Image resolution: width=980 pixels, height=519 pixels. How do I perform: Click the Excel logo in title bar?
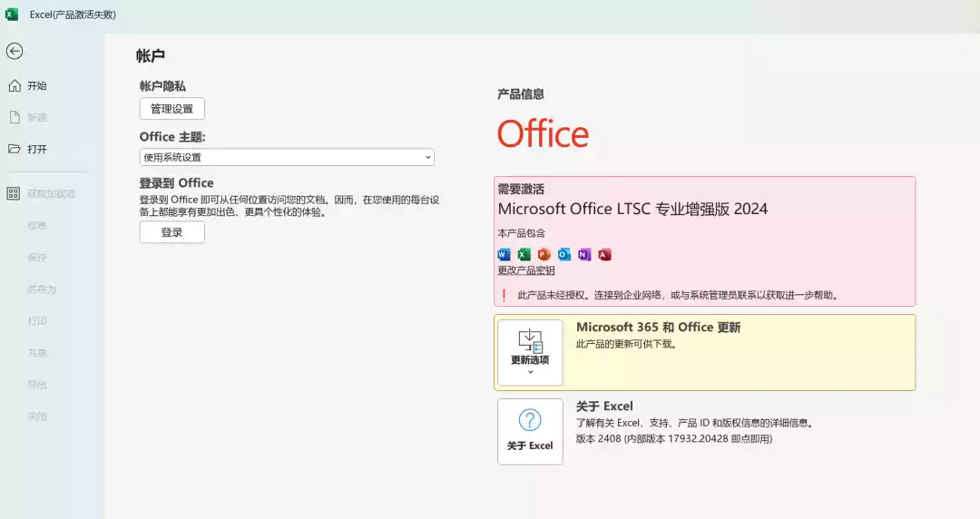coord(12,15)
